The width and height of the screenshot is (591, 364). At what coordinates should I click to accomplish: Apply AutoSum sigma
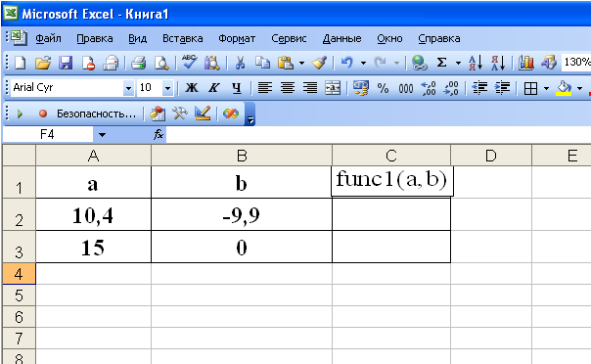[441, 63]
